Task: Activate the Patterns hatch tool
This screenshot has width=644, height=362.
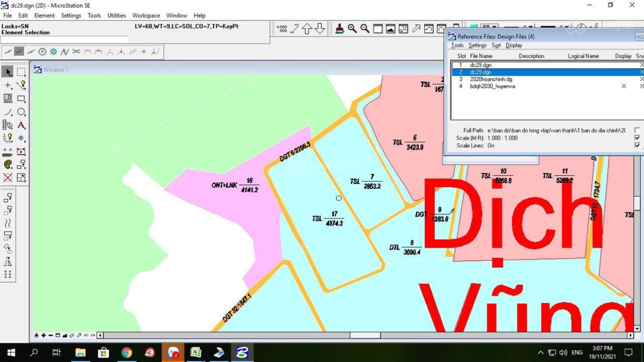Action: point(8,99)
